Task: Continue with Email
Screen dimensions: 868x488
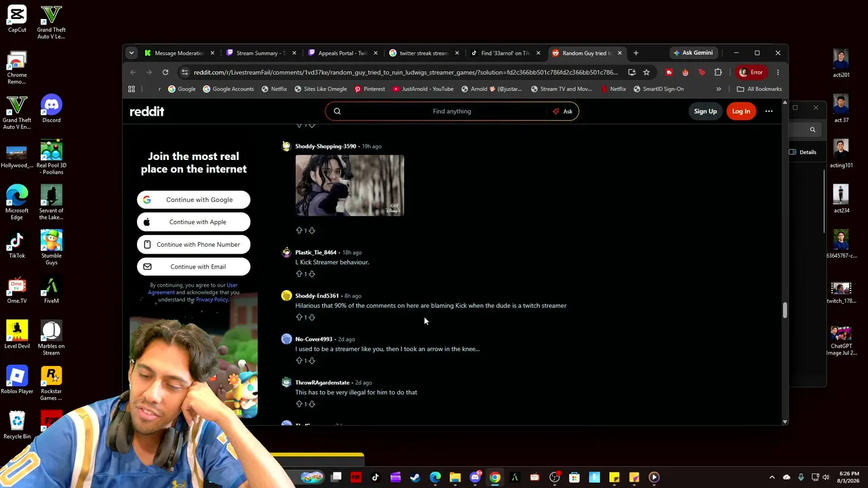Action: tap(193, 267)
